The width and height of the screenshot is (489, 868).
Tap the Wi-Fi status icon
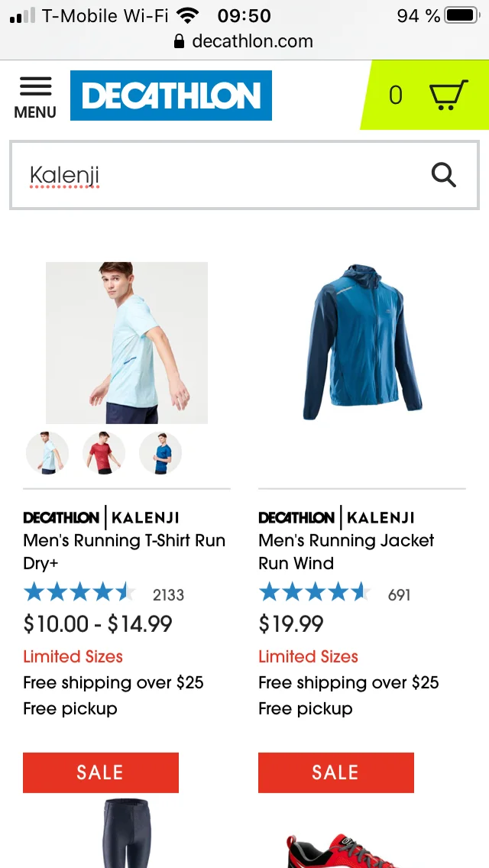tap(188, 15)
